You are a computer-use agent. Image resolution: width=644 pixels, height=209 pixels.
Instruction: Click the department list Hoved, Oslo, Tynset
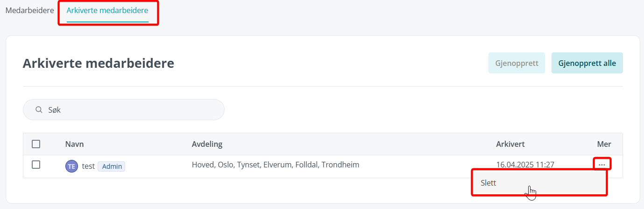click(275, 165)
